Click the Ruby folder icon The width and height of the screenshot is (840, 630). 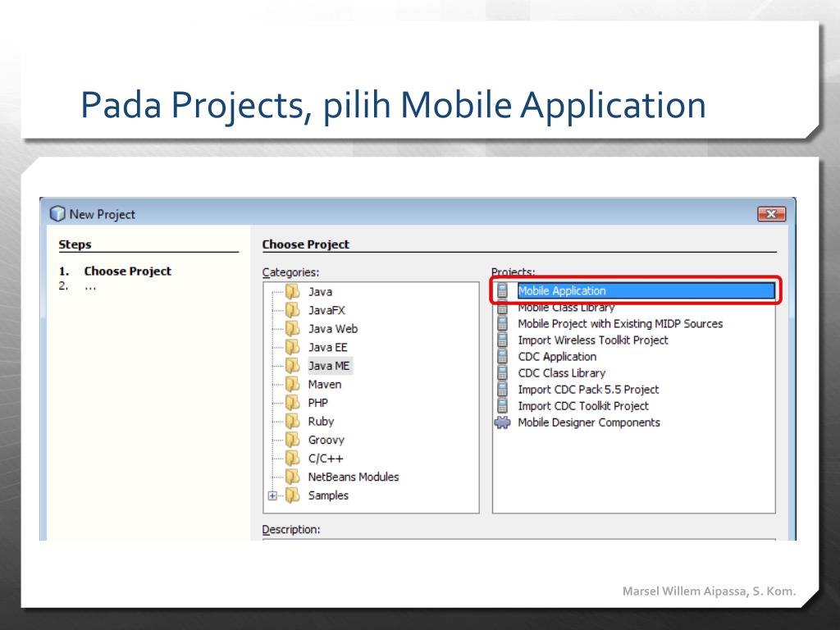[x=293, y=421]
